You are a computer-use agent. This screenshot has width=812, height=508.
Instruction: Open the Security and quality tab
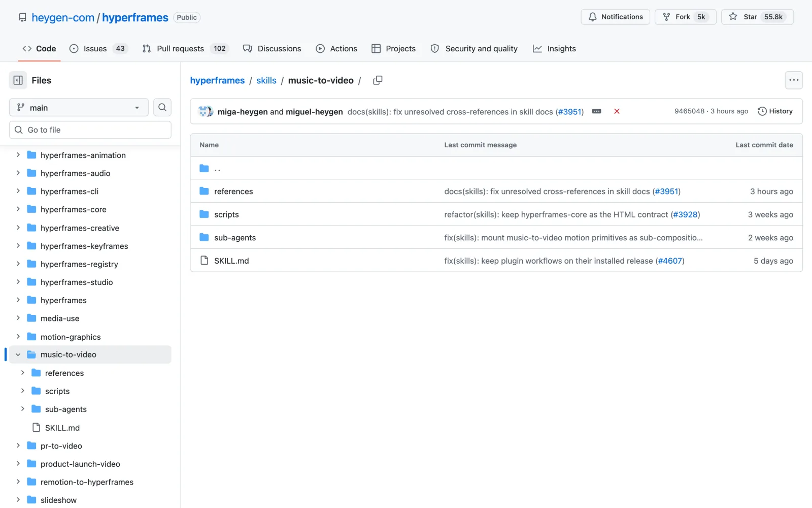(474, 48)
